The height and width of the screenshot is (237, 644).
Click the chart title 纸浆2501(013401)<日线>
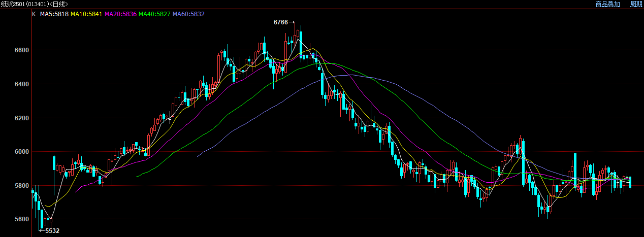(34, 4)
